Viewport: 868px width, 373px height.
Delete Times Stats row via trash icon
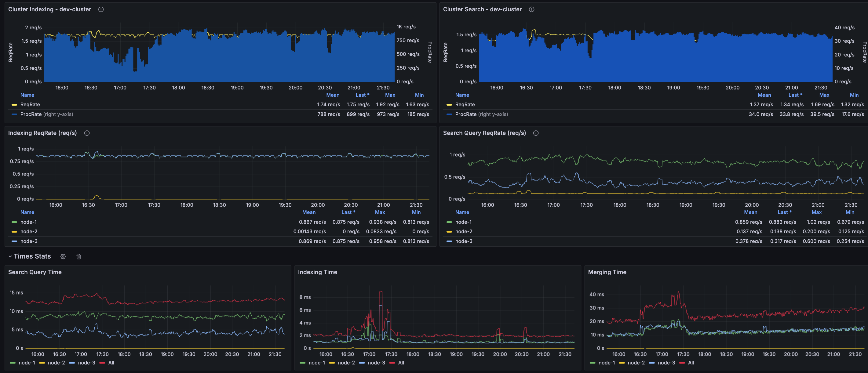pos(78,256)
